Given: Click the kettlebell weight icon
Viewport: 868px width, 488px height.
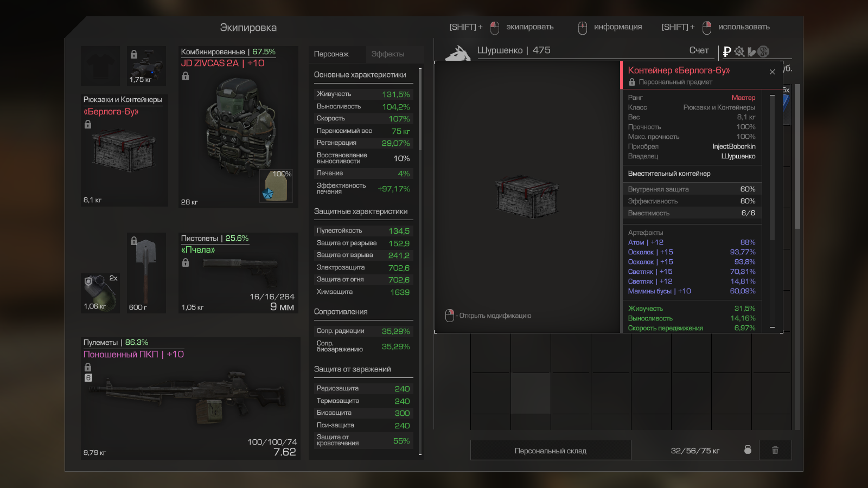Looking at the screenshot, I should [748, 450].
